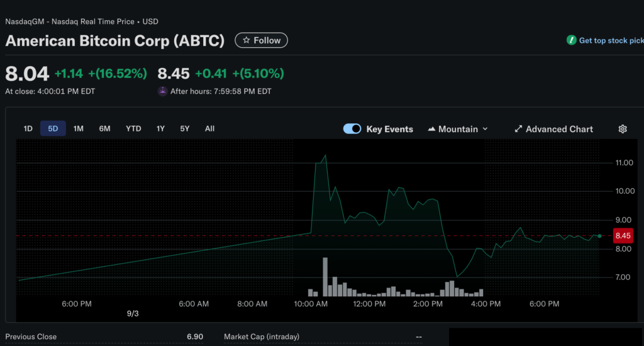Show the 5Y chart range
644x346 pixels.
coord(184,129)
